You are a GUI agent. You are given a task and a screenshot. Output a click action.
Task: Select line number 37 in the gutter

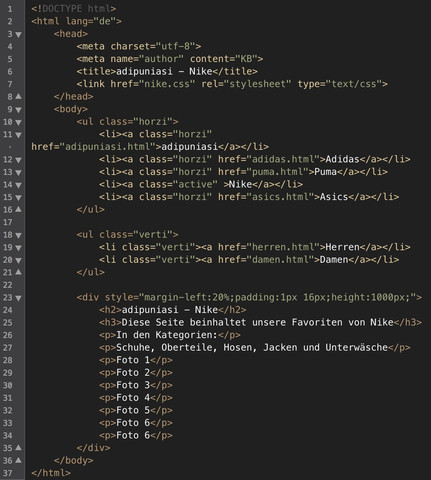(8, 473)
